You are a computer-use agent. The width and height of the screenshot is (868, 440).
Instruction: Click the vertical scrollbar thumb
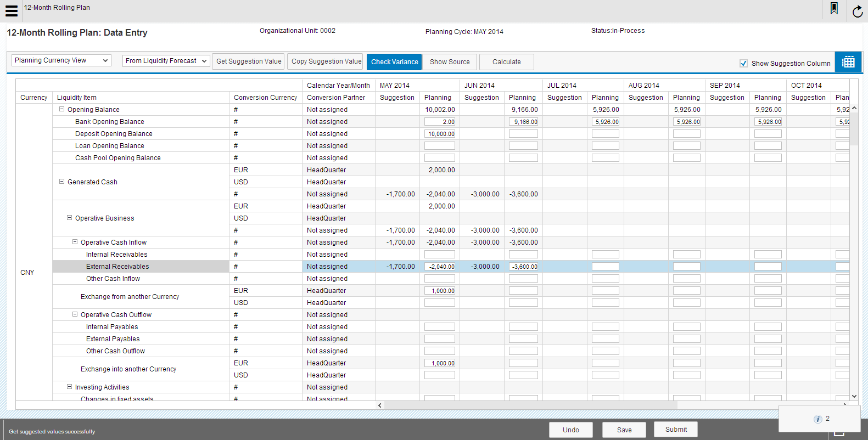[854, 129]
